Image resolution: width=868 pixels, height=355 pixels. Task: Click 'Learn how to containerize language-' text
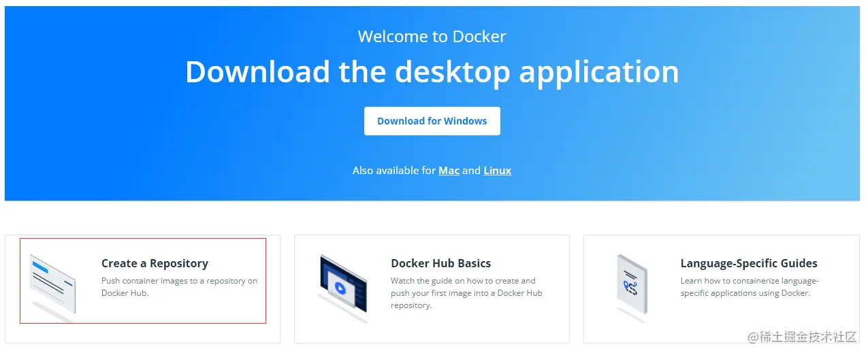[x=750, y=287]
